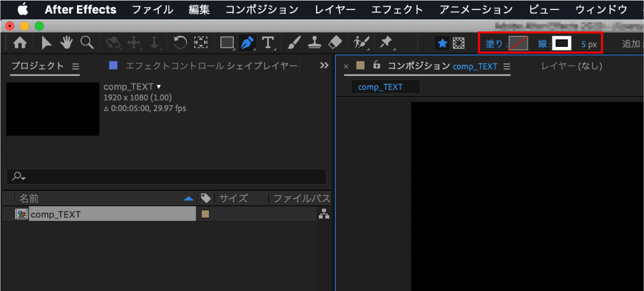Open the コンポジション menu in menu bar
The width and height of the screenshot is (644, 291).
pyautogui.click(x=262, y=10)
